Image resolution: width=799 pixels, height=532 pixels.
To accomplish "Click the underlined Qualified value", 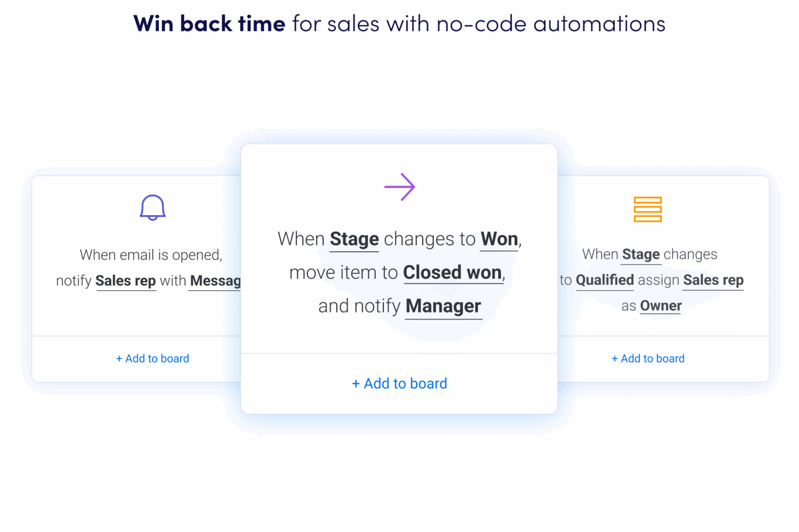I will click(x=605, y=280).
